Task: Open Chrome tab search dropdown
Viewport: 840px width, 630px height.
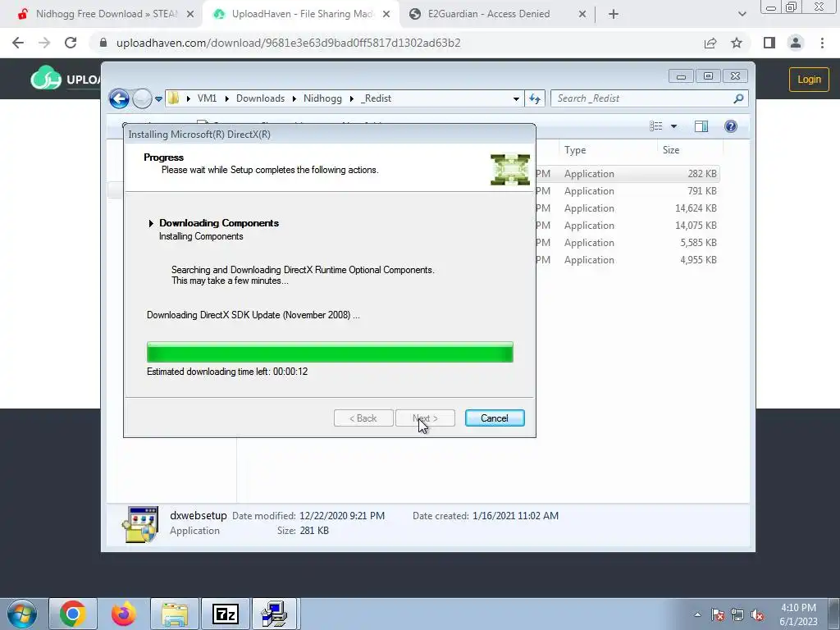Action: coord(742,15)
